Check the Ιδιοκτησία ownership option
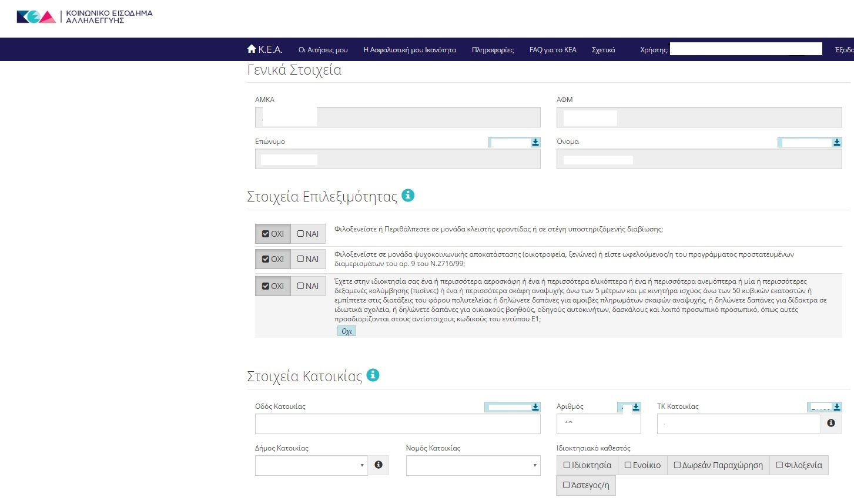This screenshot has width=854, height=504. (587, 465)
